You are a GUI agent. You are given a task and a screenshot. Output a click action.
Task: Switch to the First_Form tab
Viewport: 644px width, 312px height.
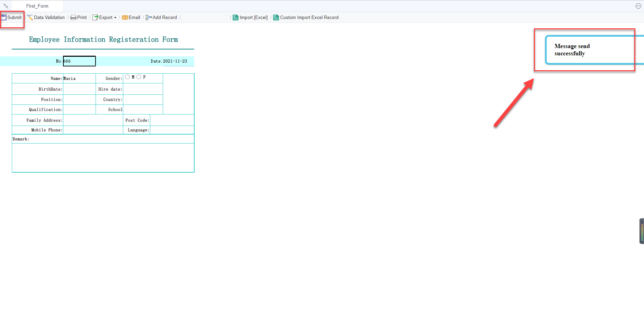[x=37, y=6]
